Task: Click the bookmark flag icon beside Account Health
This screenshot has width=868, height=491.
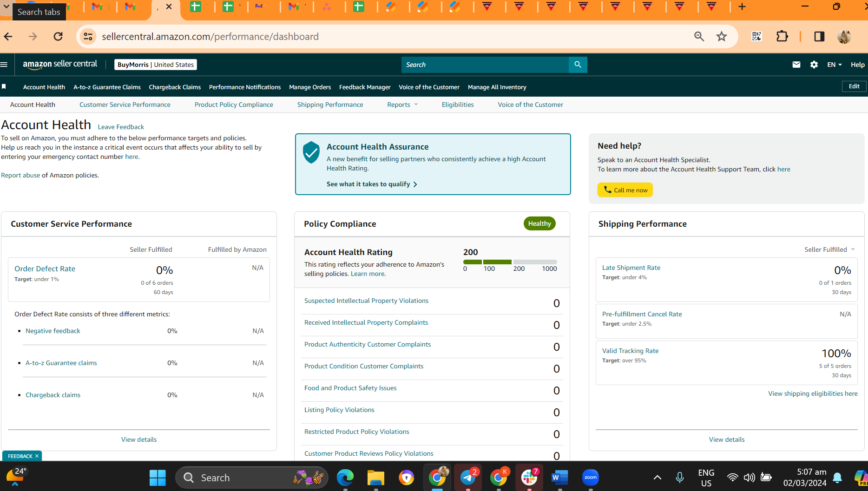Action: (x=4, y=87)
